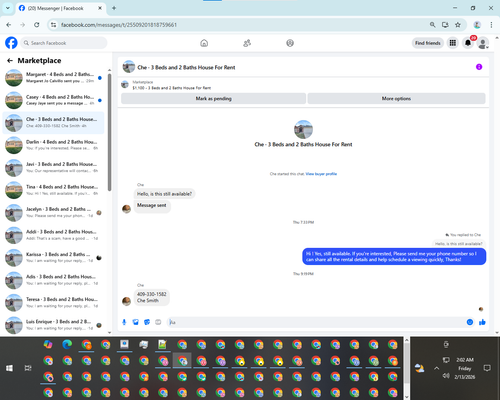Open the Facebook logo home link
Screen dimensions: 500x400
click(x=11, y=43)
